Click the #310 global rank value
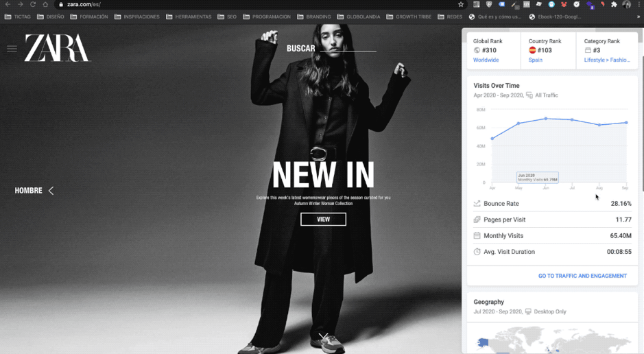The image size is (644, 354). click(489, 50)
